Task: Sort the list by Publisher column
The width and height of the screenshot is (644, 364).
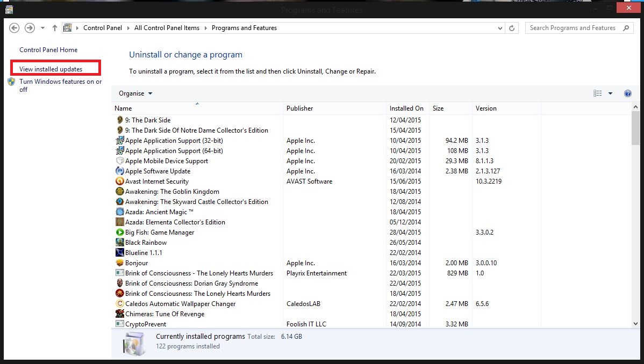Action: 335,108
